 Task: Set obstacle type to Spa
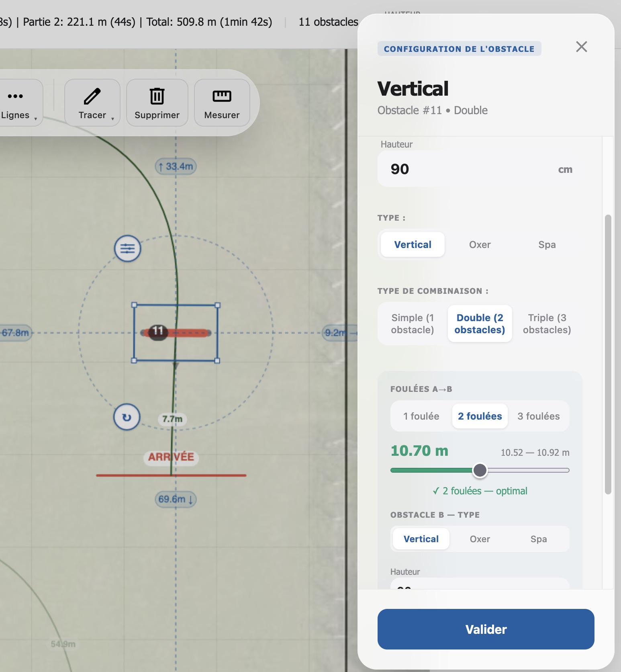pos(547,244)
